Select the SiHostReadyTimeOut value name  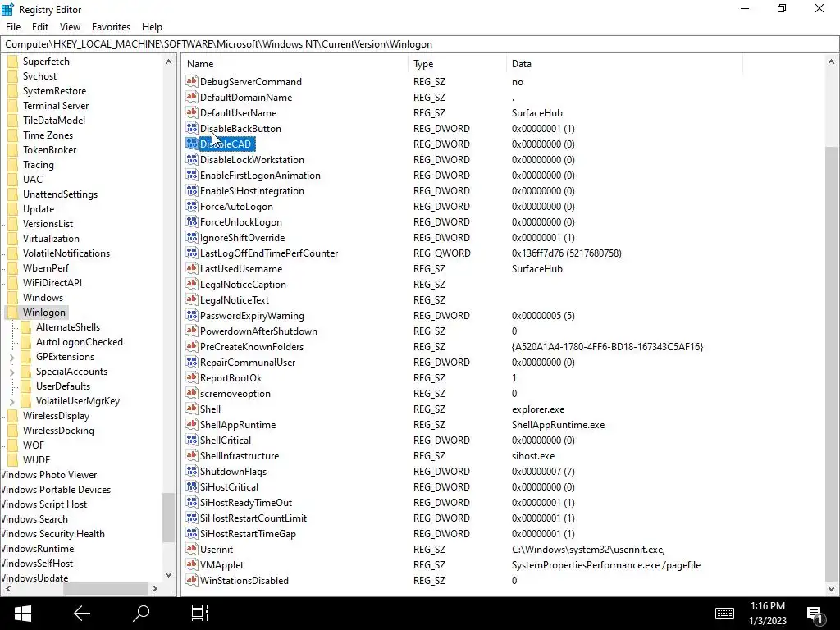(x=246, y=503)
